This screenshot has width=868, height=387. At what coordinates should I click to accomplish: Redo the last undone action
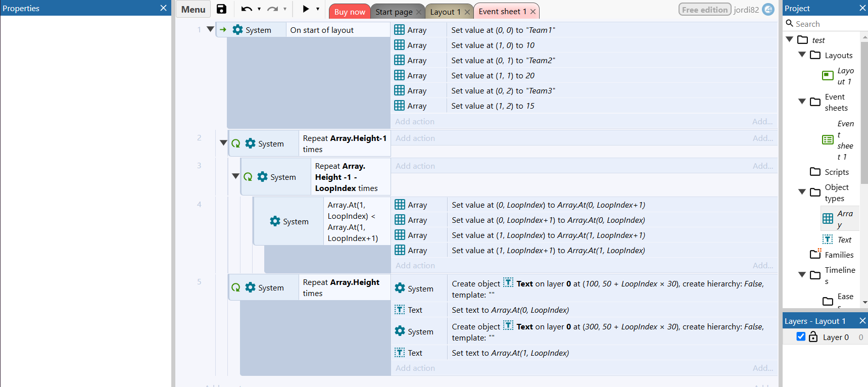[272, 9]
